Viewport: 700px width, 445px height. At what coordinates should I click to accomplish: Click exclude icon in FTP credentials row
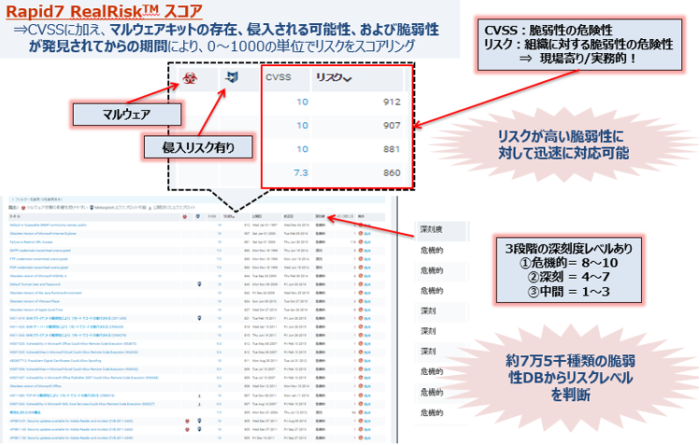tap(361, 259)
